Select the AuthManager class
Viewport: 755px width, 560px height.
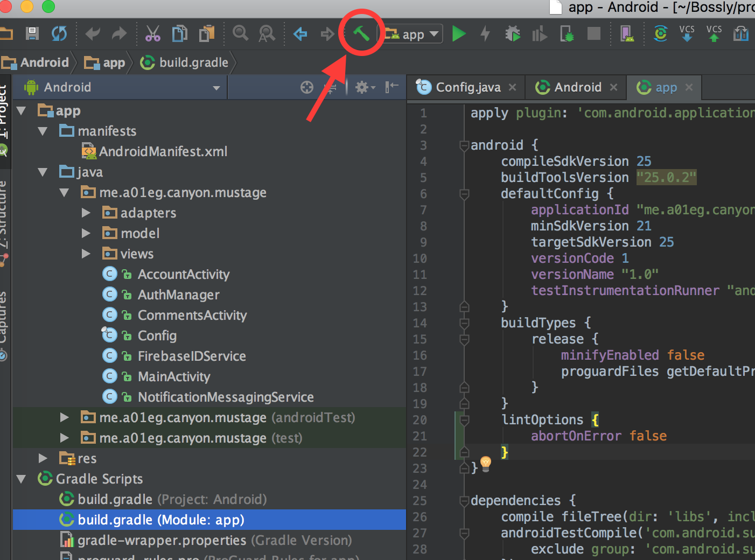point(178,295)
